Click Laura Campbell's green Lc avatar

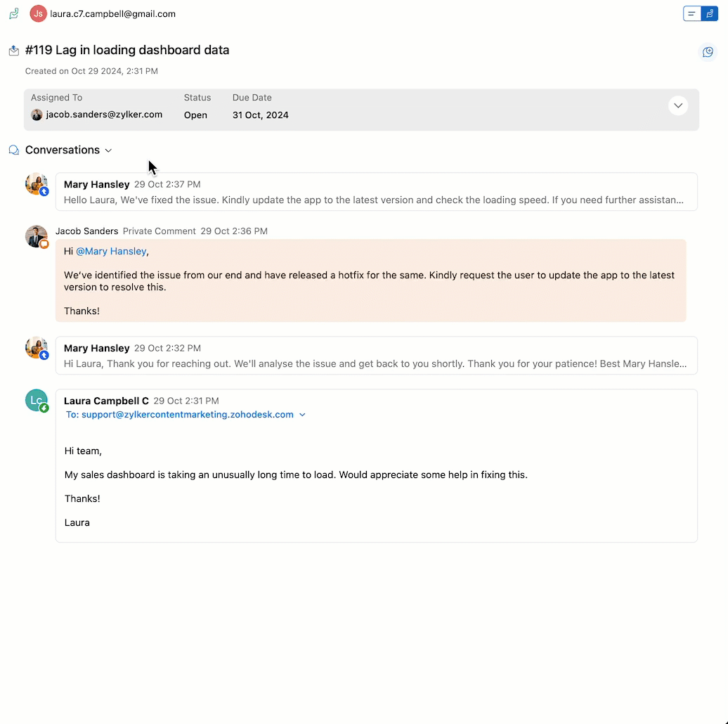pyautogui.click(x=37, y=401)
